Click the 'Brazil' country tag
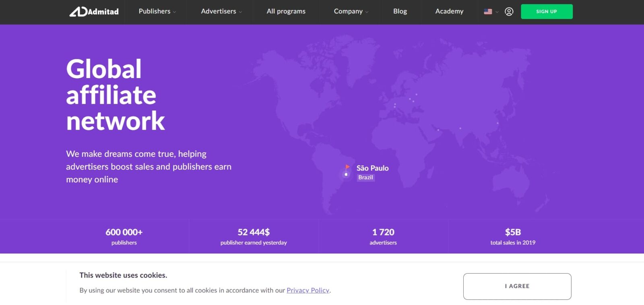This screenshot has width=644, height=305. coord(365,177)
